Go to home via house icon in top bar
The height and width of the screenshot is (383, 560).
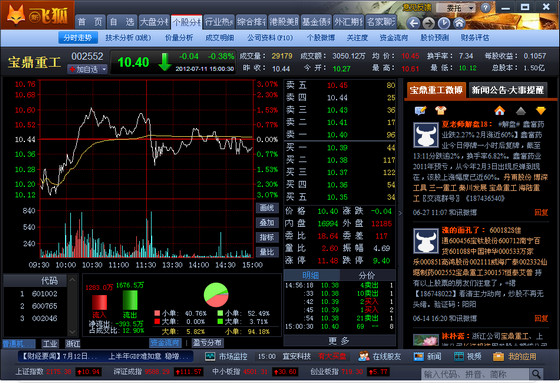[x=459, y=23]
